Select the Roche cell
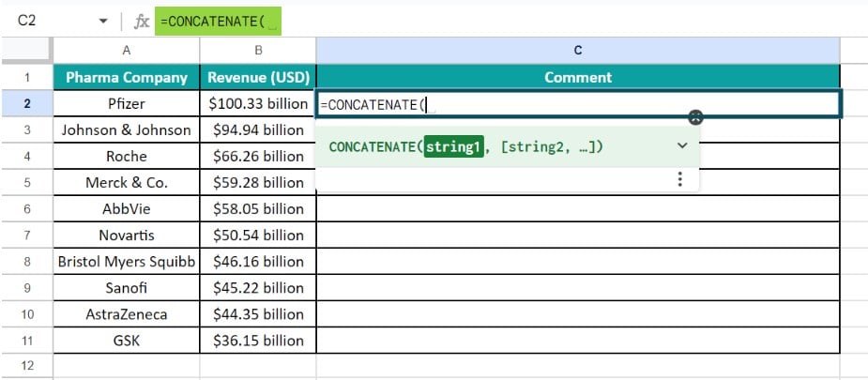 pyautogui.click(x=127, y=156)
